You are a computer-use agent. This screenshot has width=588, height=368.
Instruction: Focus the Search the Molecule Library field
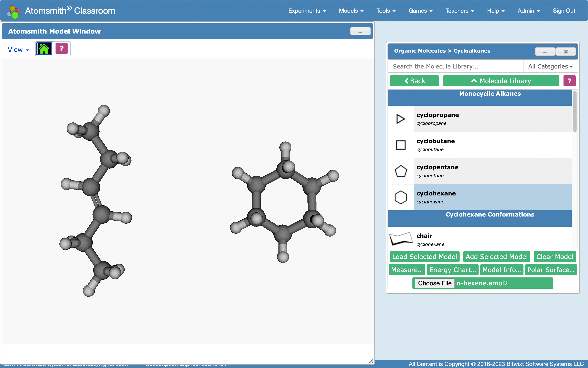(455, 66)
